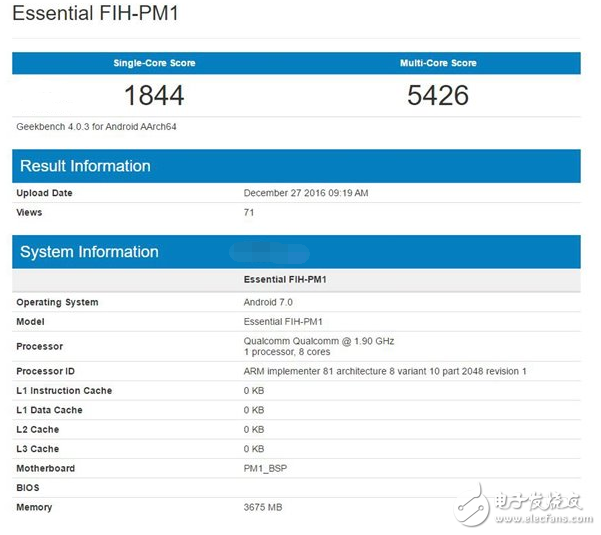This screenshot has height=535, width=601.
Task: Select the ARM implementer Processor ID value
Action: coord(385,371)
